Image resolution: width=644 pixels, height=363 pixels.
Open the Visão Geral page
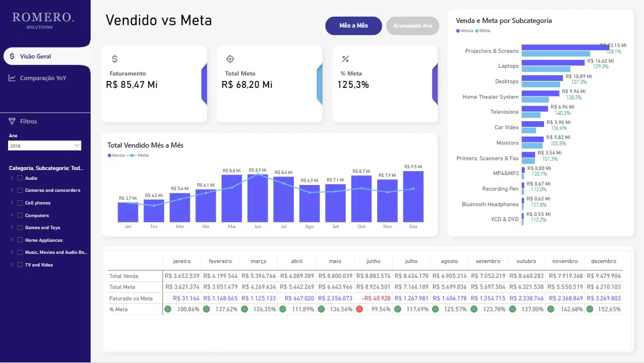(x=46, y=56)
